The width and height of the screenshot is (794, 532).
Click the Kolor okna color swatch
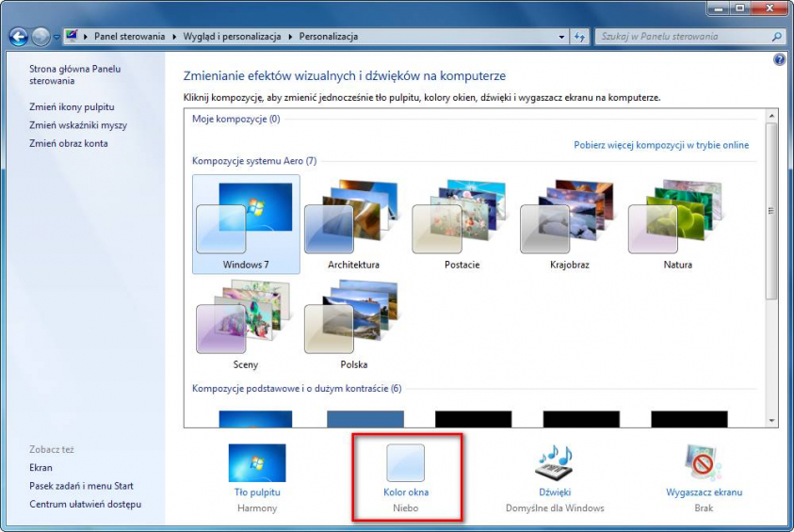click(x=406, y=463)
